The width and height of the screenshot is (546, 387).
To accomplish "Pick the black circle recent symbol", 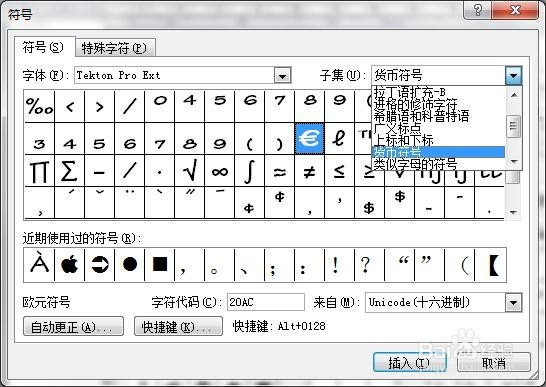I will (x=130, y=265).
